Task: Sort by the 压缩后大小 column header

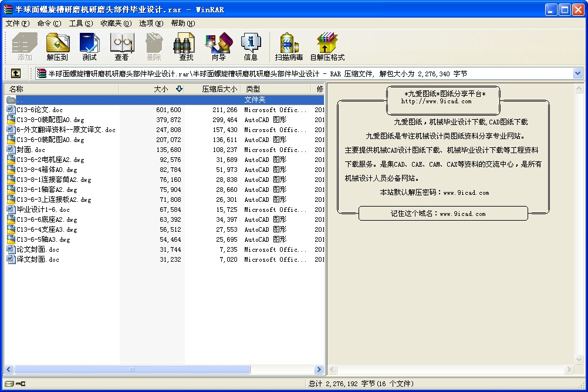Action: click(x=212, y=89)
